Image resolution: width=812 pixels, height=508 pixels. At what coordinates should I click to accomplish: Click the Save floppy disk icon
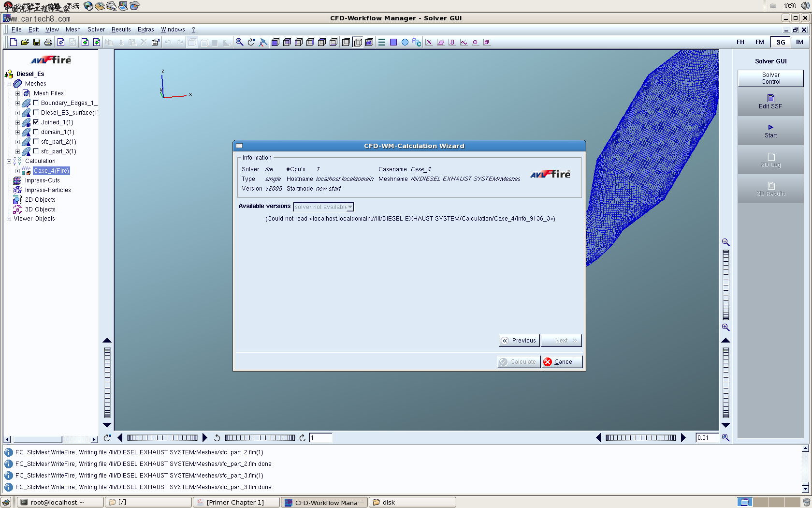[x=37, y=42]
